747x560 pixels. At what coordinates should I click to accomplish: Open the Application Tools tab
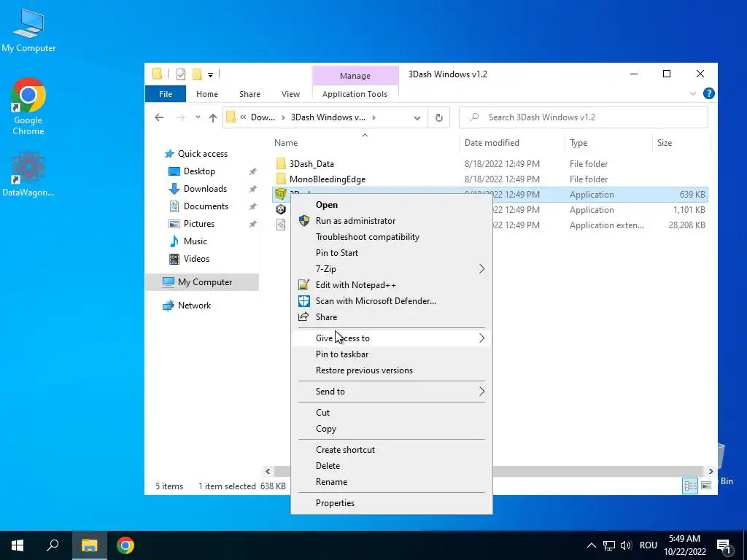(355, 94)
